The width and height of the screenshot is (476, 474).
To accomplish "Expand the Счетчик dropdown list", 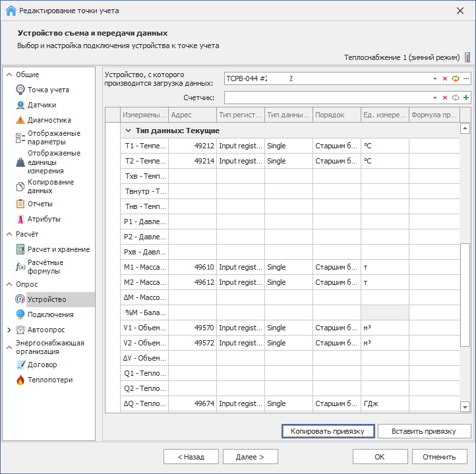I will (435, 98).
